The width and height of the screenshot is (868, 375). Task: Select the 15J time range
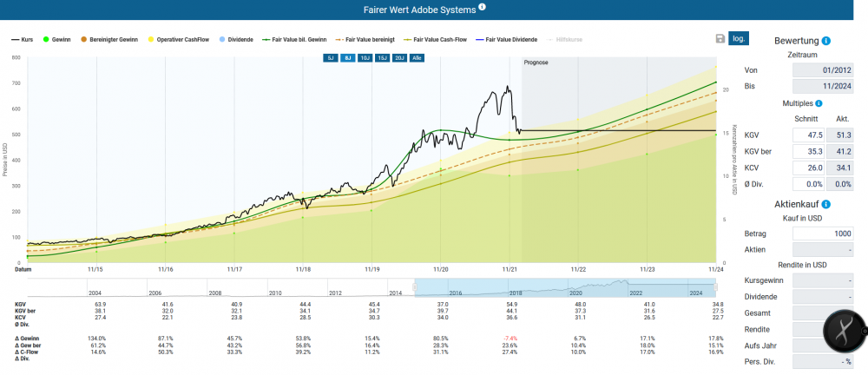(x=382, y=57)
